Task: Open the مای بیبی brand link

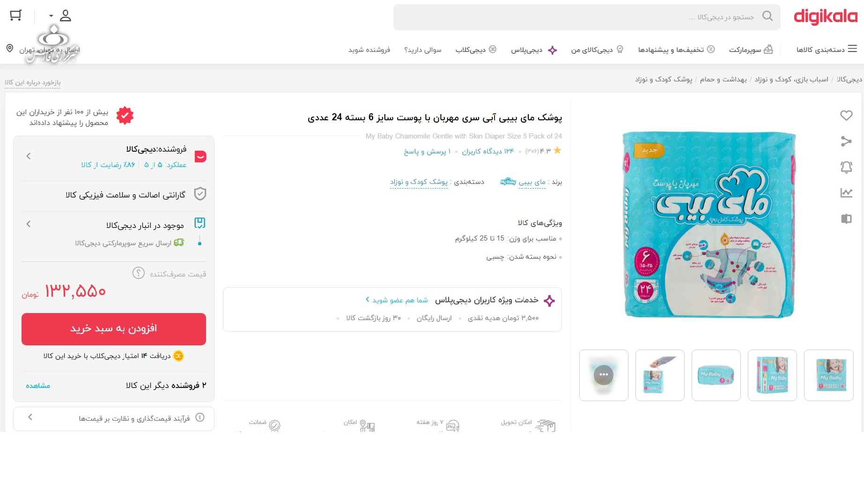Action: 532,182
